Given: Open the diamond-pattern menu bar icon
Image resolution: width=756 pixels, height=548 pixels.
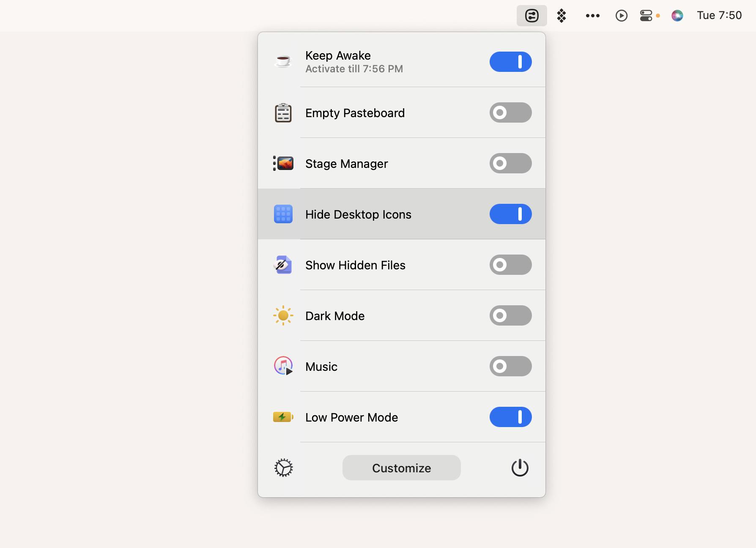Looking at the screenshot, I should [x=562, y=16].
